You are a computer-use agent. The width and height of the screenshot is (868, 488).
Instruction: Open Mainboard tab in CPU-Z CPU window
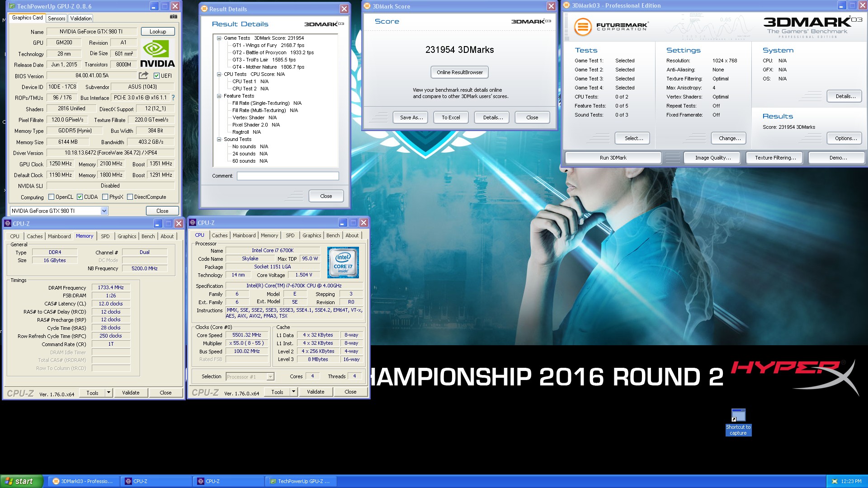pos(244,235)
